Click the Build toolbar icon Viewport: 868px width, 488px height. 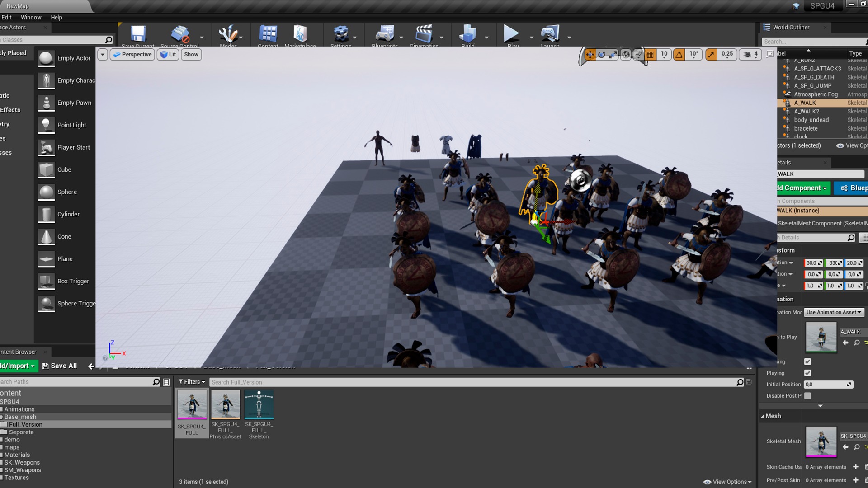[467, 34]
